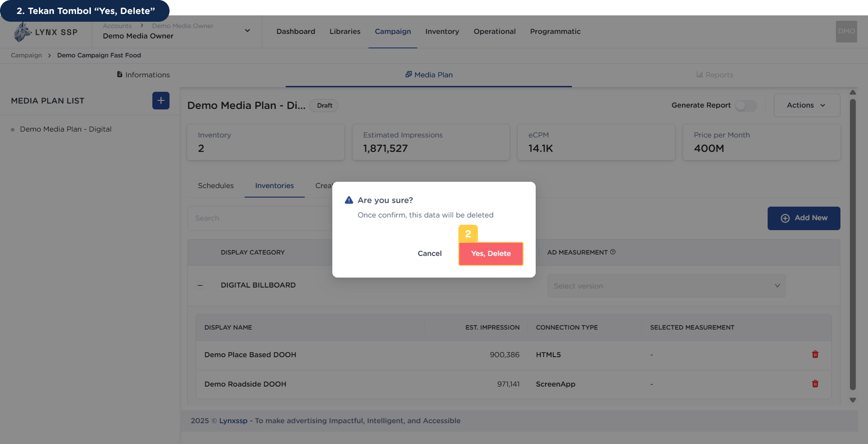
Task: Click the Estimated Impressions 1,871,527 value
Action: [385, 149]
